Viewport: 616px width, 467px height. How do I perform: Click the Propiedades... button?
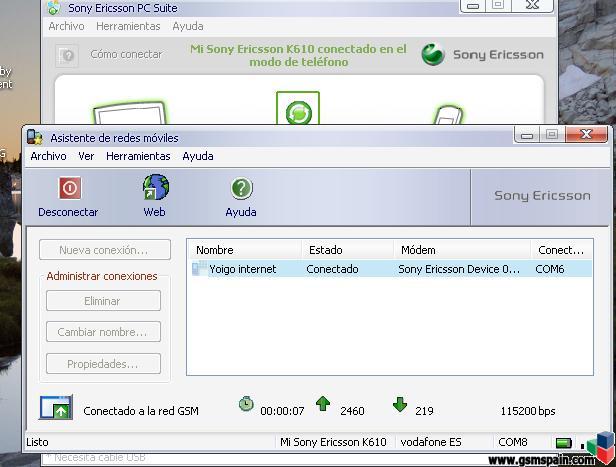(103, 364)
